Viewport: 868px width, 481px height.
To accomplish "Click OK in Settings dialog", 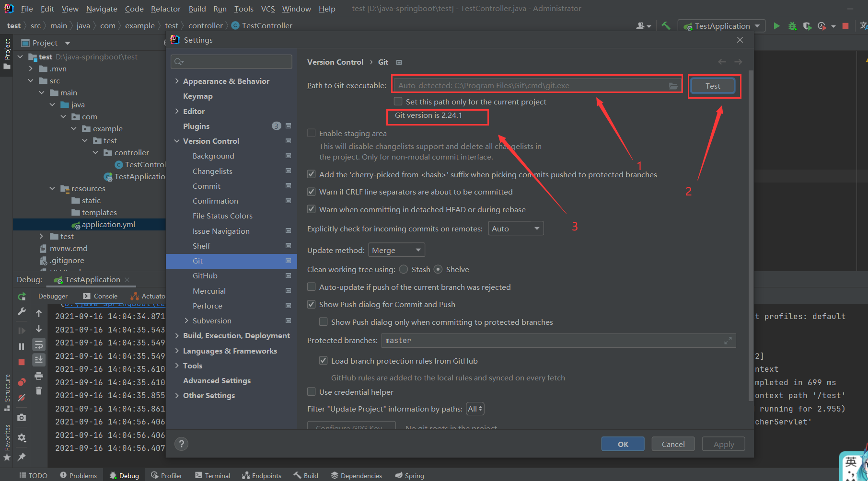I will [x=623, y=444].
